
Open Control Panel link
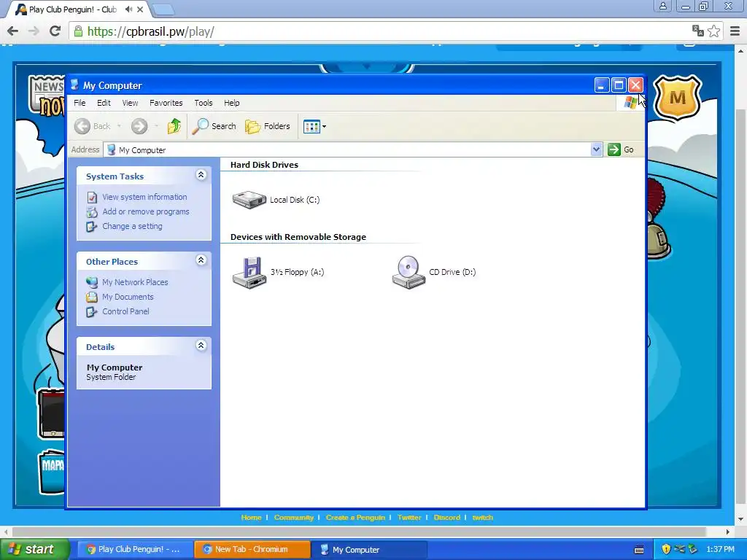coord(125,311)
